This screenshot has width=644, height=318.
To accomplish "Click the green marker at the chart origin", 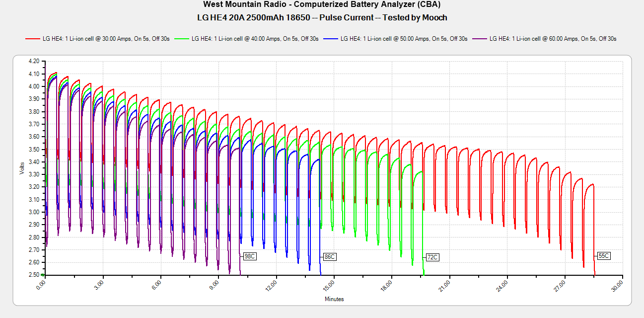I will coord(43,275).
